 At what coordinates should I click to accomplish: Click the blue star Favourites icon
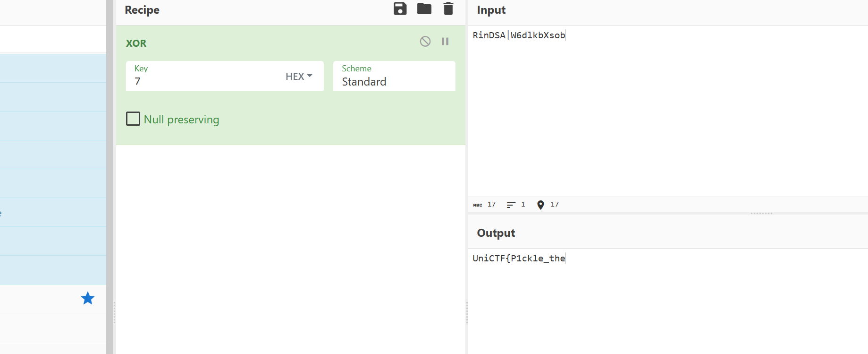click(x=88, y=298)
